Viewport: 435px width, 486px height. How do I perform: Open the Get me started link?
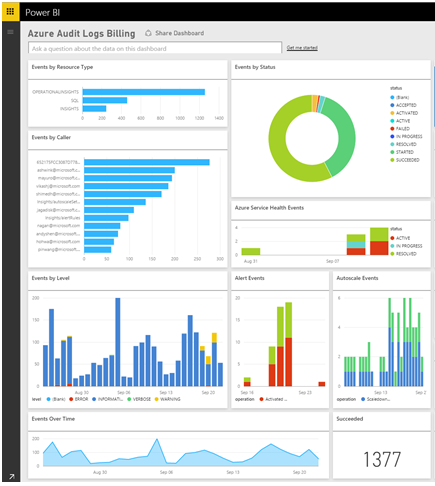(302, 48)
